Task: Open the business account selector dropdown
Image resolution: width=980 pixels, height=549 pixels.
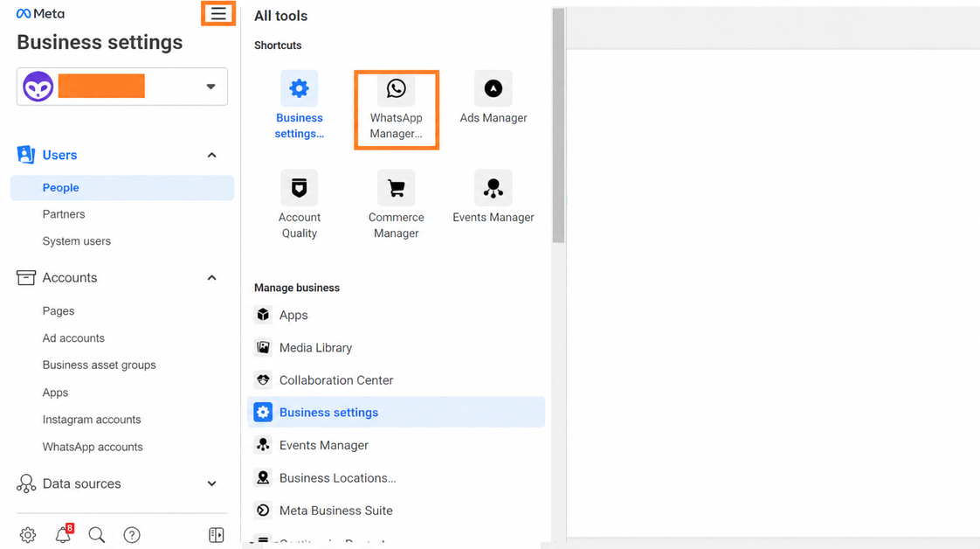Action: click(122, 87)
